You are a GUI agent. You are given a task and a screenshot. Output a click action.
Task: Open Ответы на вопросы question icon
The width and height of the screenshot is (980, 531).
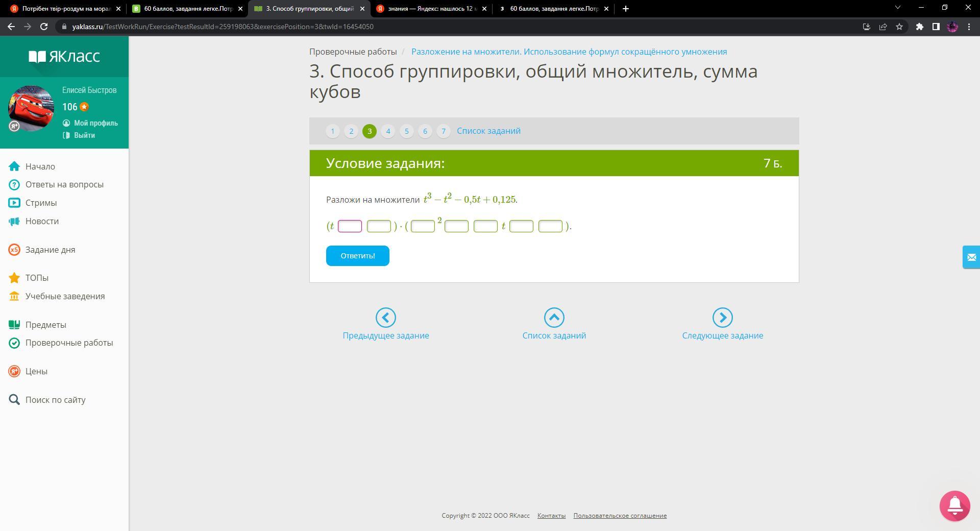point(14,185)
